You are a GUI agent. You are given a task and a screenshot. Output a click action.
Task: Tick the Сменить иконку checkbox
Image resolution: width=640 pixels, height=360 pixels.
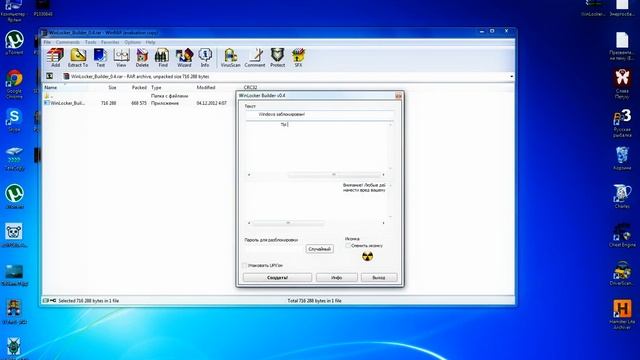pos(348,246)
